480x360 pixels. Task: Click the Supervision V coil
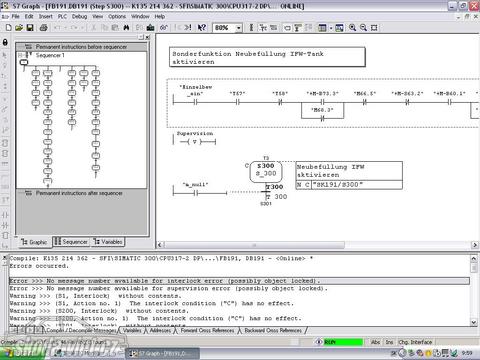195,142
